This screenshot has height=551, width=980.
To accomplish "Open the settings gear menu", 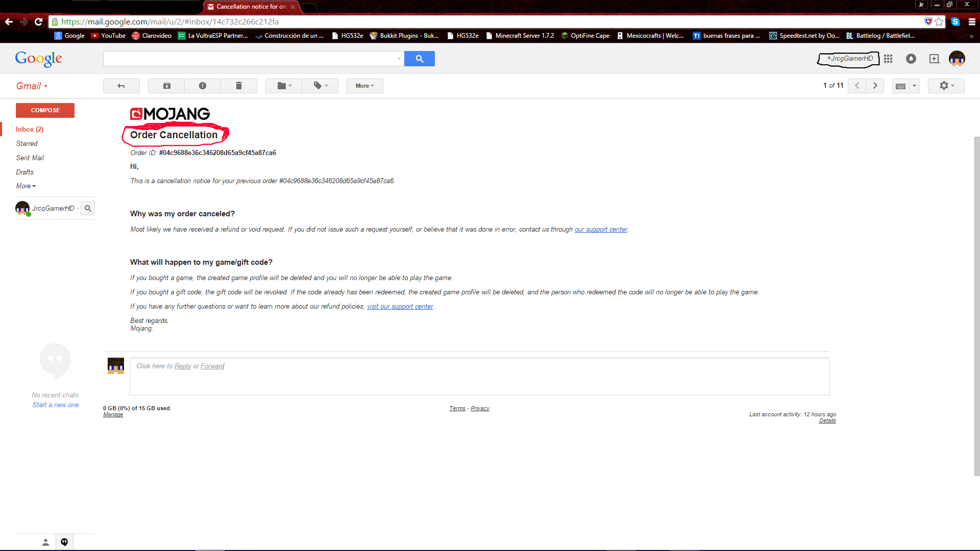I will [946, 86].
